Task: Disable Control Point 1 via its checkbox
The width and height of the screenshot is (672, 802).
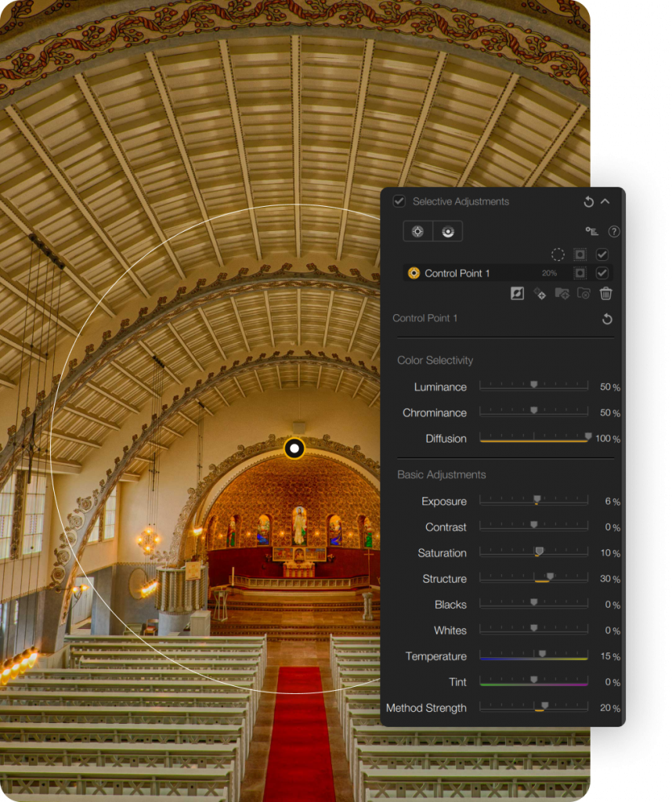Action: click(603, 273)
